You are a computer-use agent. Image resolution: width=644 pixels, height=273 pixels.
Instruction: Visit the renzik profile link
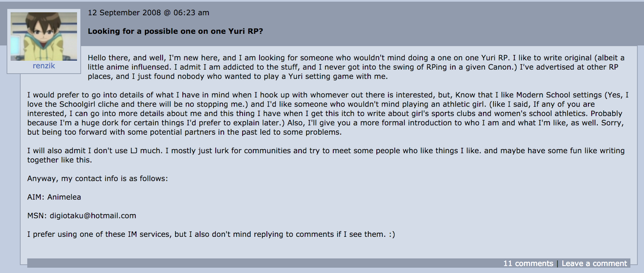pyautogui.click(x=44, y=66)
